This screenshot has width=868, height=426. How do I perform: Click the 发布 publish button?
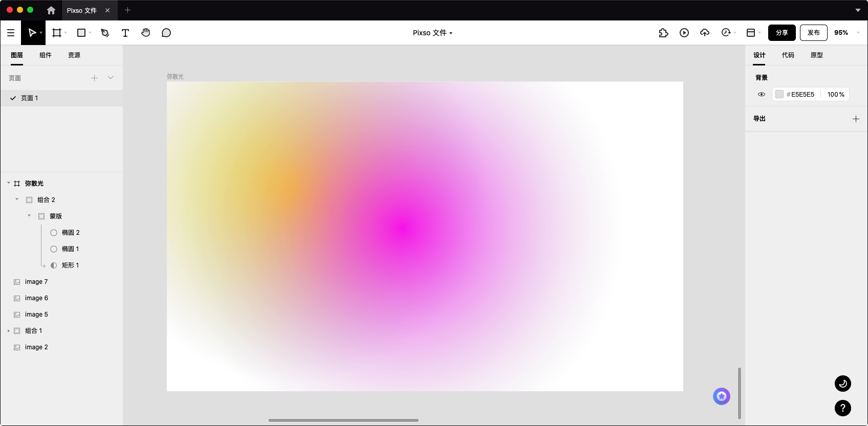pyautogui.click(x=814, y=33)
